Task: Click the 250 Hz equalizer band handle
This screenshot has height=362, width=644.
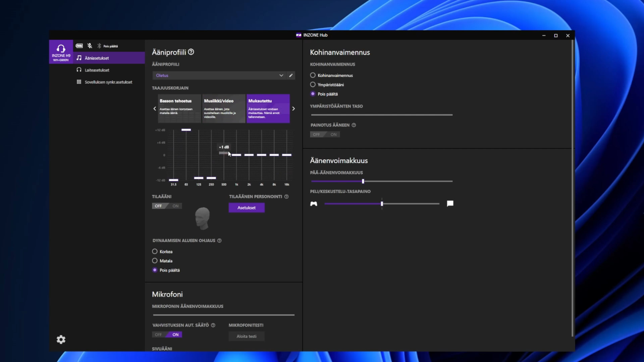Action: [x=211, y=178]
